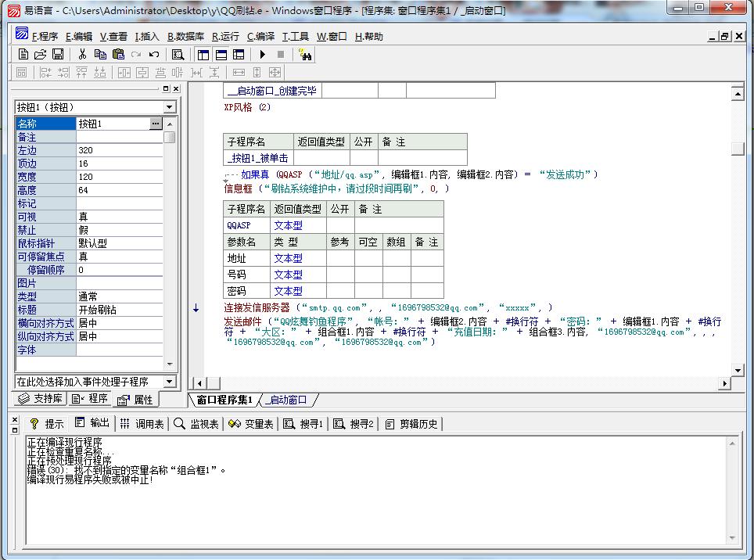Viewport: 754px width, 560px height.
Task: Click the ellipsis button beside 名称 value
Action: [x=156, y=124]
